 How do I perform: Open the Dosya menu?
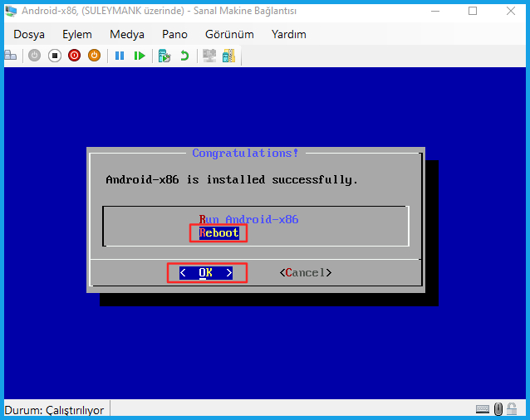[29, 34]
